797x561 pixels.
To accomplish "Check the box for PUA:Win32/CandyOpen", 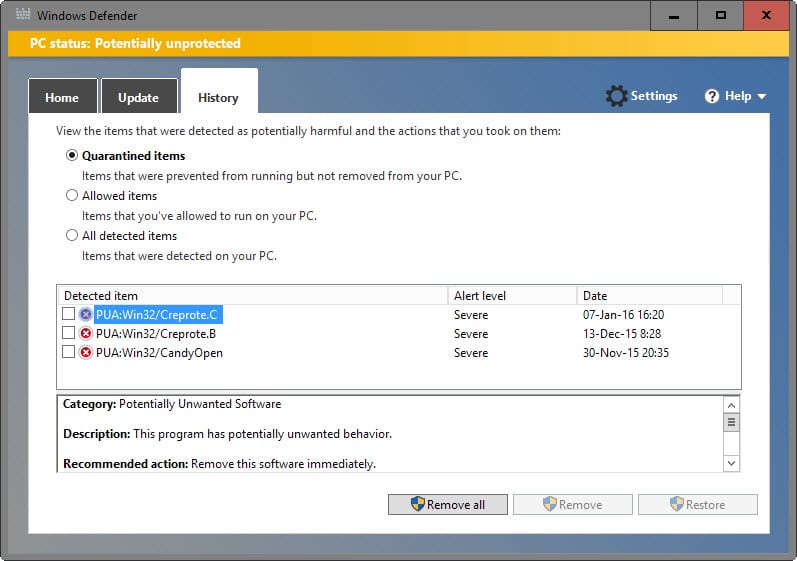I will [x=68, y=352].
